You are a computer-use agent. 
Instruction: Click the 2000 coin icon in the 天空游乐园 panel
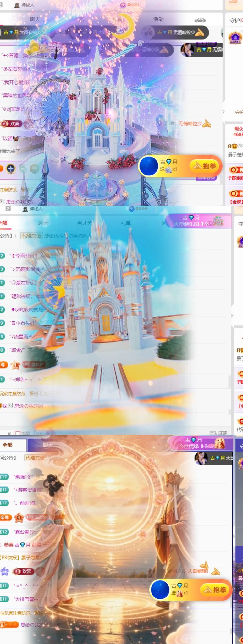coord(131,208)
